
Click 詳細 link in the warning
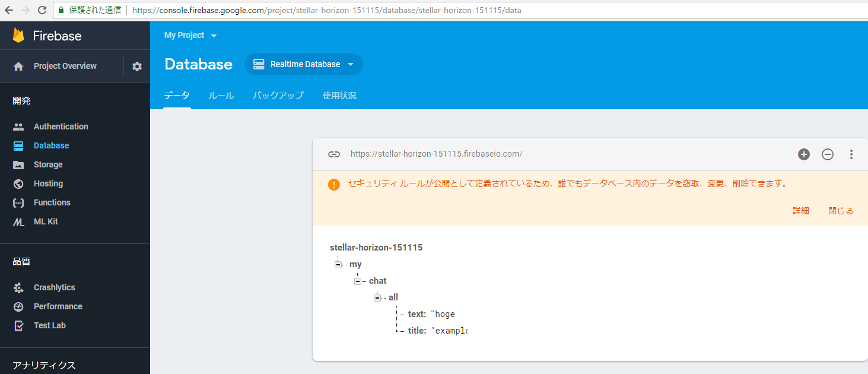tap(801, 211)
